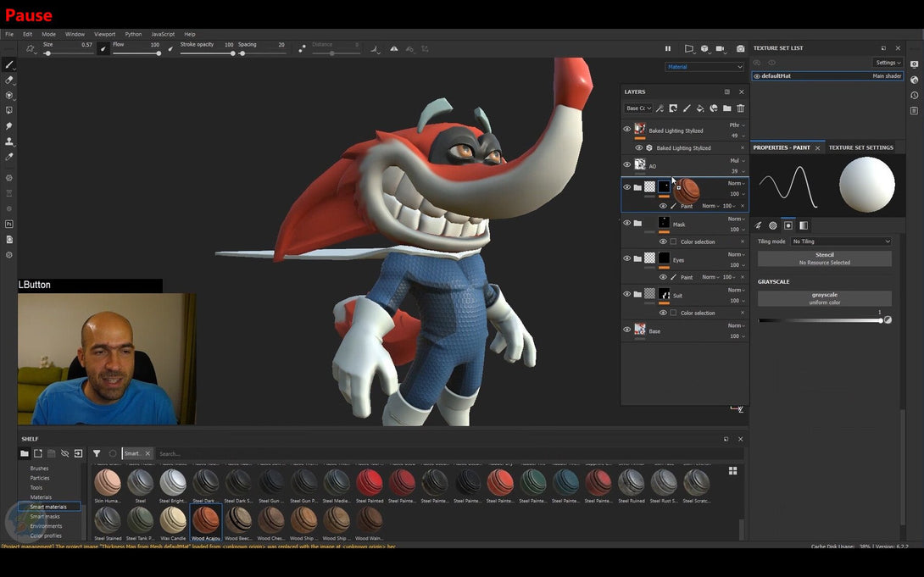Open the Settings dropdown in Texture Set List
The height and width of the screenshot is (577, 924).
888,63
